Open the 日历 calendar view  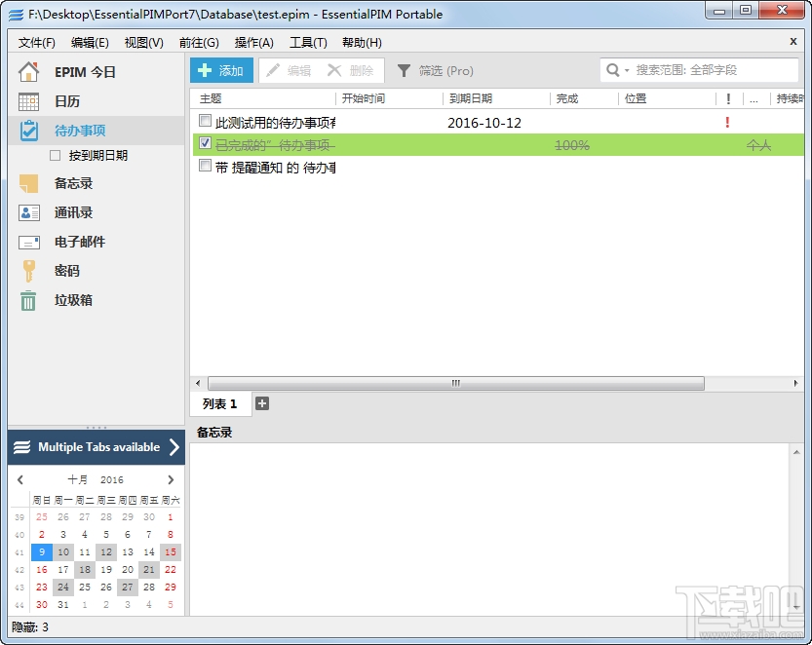(63, 100)
